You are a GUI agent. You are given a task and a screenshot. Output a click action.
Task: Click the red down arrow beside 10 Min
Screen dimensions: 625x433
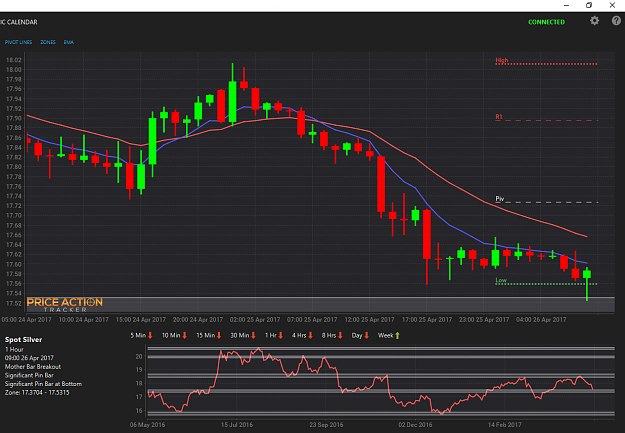185,336
